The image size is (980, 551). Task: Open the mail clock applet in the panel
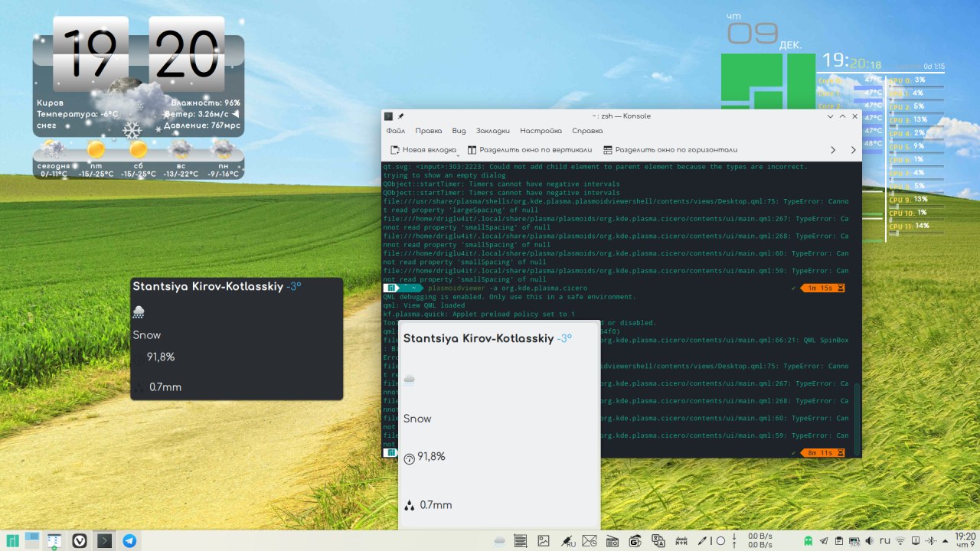tap(589, 541)
